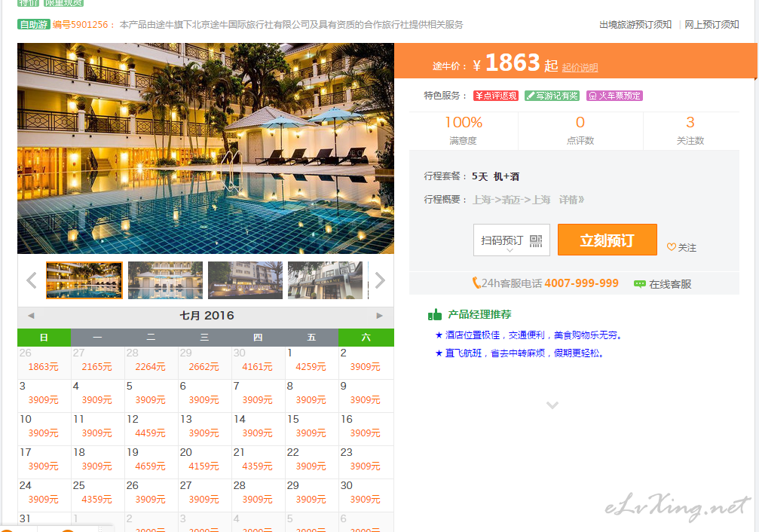
Task: Click the 起价说明 link
Action: tap(580, 68)
